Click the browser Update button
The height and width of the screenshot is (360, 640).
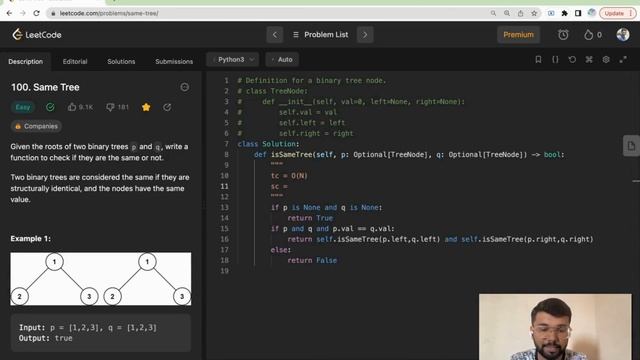coord(618,13)
